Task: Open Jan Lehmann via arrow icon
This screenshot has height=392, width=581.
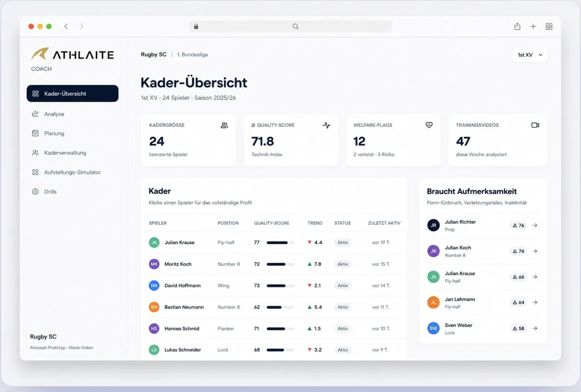Action: (x=535, y=302)
